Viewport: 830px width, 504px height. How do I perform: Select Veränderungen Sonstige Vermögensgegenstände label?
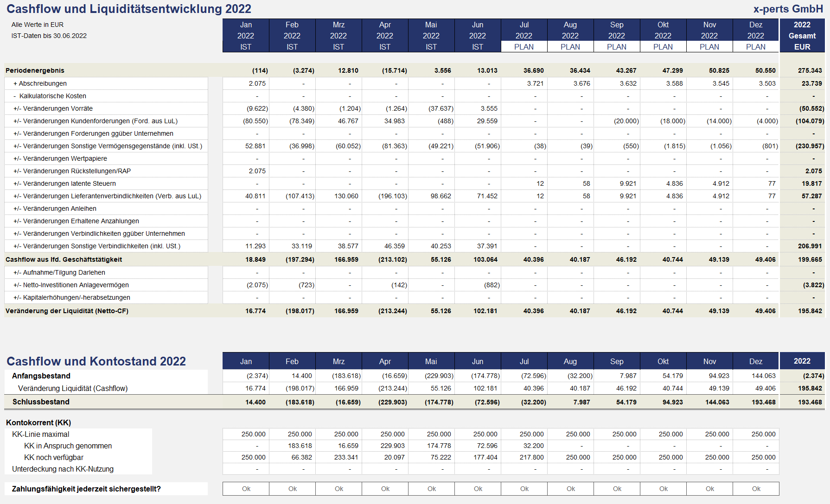(108, 146)
